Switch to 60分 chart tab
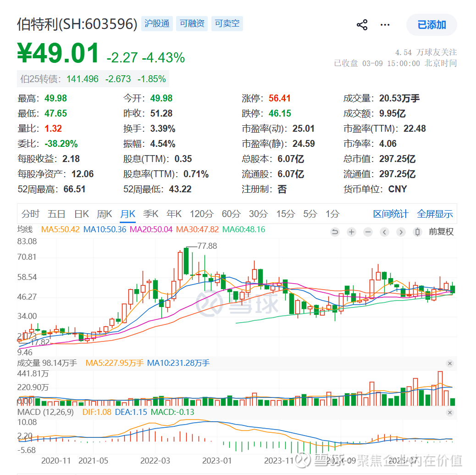Screen dimensions: 476x475 (231, 214)
